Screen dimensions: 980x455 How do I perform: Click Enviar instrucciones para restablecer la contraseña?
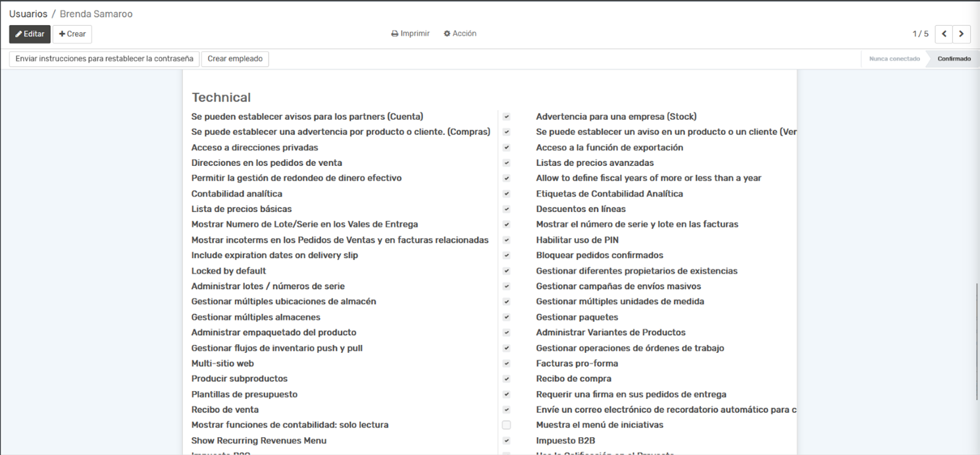point(104,59)
